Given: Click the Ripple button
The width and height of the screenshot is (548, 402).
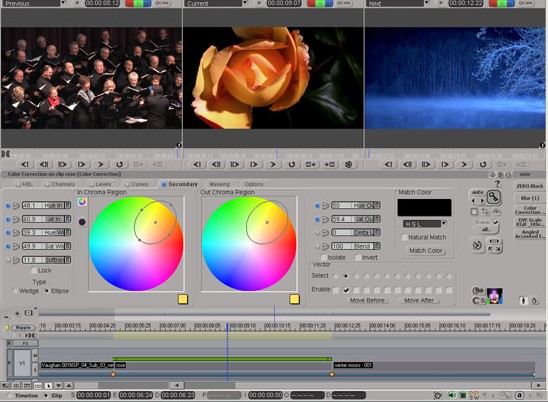Looking at the screenshot, I should coord(23,328).
